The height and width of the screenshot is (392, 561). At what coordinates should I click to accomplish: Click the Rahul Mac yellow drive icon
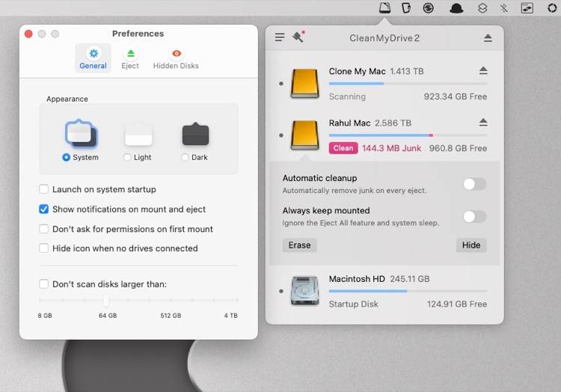[x=304, y=135]
